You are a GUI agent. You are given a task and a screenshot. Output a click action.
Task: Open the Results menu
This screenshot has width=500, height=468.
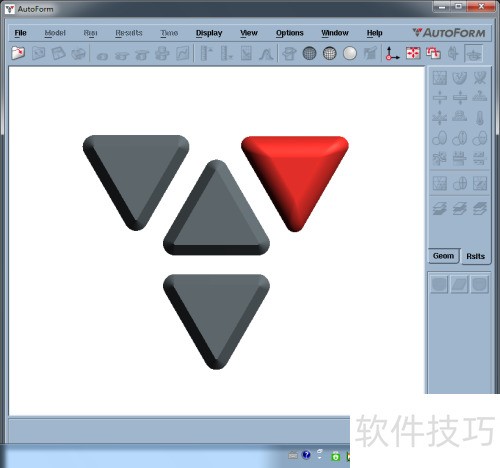(x=129, y=33)
